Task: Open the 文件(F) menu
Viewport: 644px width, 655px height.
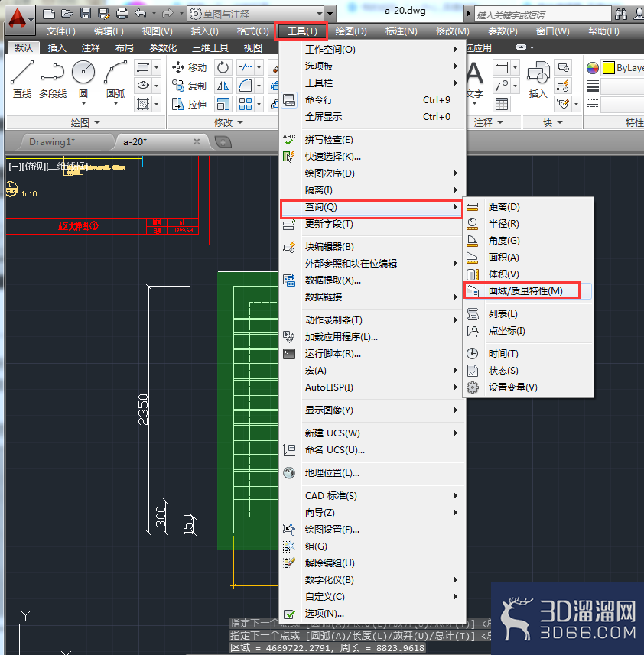Action: pyautogui.click(x=60, y=31)
